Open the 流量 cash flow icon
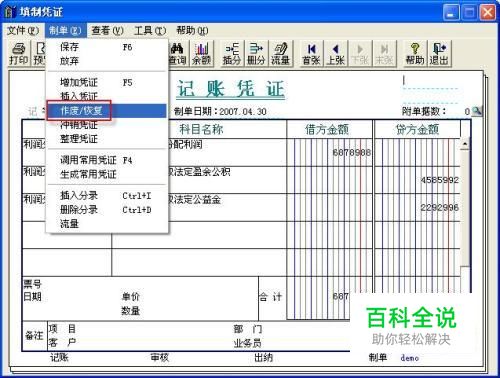The width and height of the screenshot is (500, 378). coord(280,54)
